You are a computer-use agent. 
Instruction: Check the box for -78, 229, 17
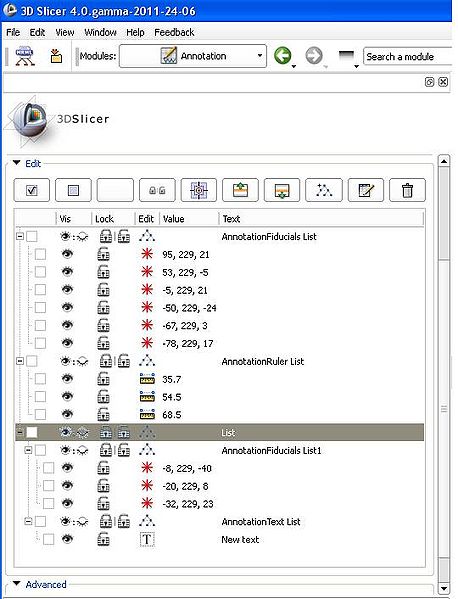(40, 343)
